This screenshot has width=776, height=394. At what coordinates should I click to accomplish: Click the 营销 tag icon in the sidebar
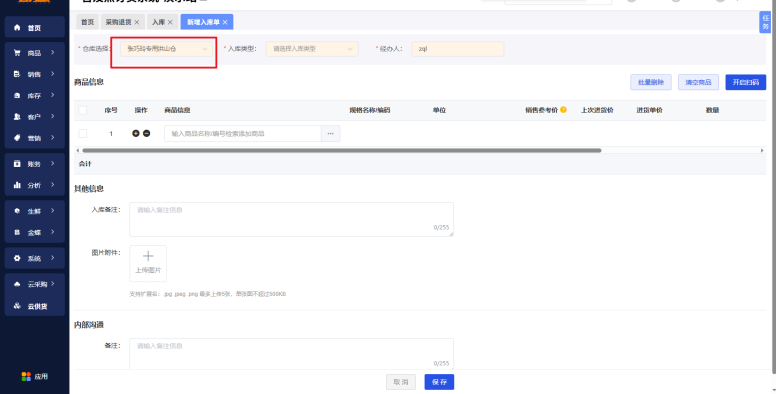tap(17, 138)
